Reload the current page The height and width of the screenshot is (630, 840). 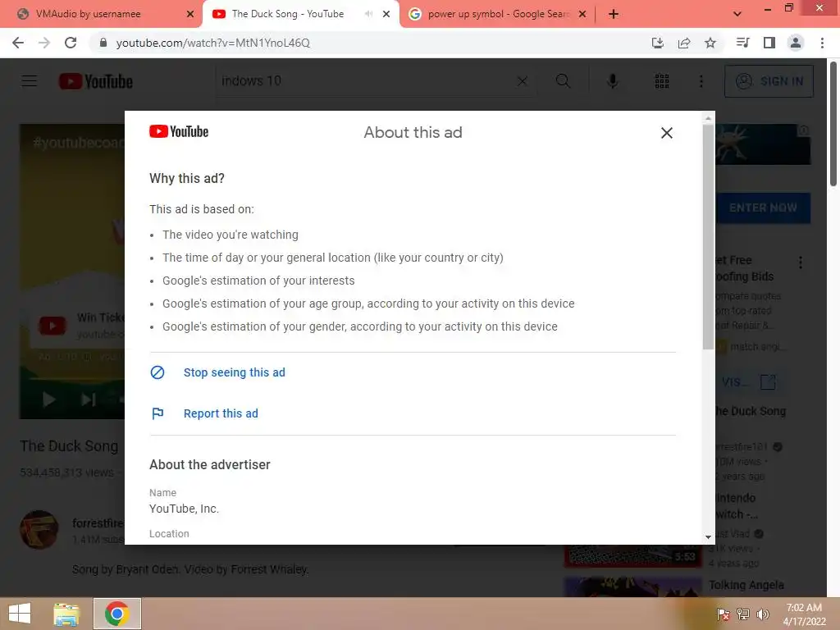(x=71, y=43)
